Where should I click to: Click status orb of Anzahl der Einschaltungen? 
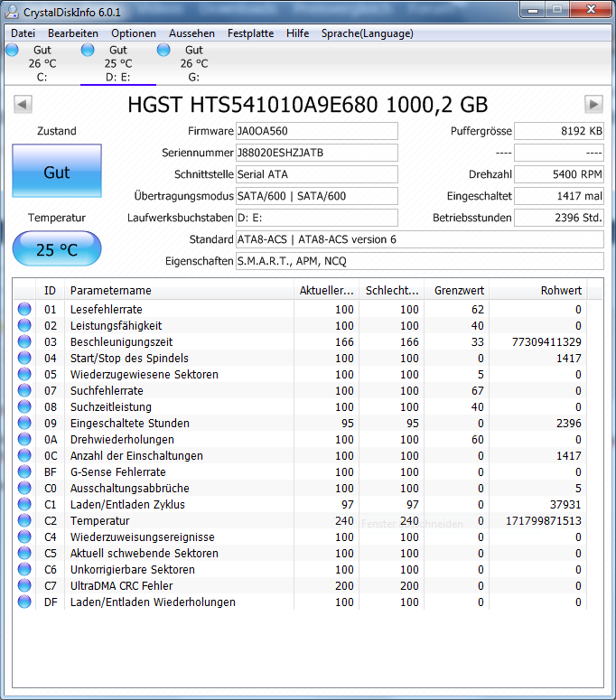coord(24,455)
